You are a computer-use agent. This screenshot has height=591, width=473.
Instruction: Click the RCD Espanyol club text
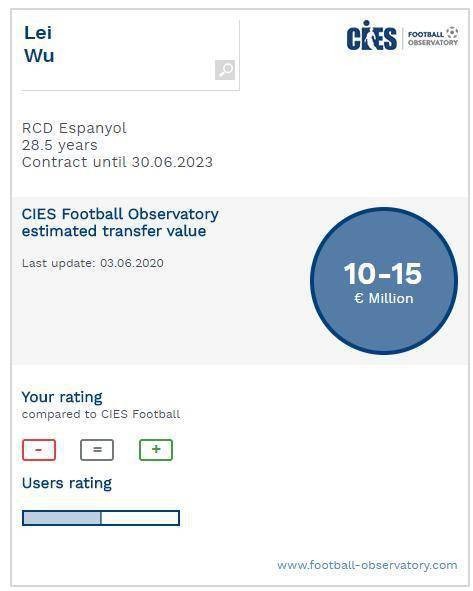(74, 128)
